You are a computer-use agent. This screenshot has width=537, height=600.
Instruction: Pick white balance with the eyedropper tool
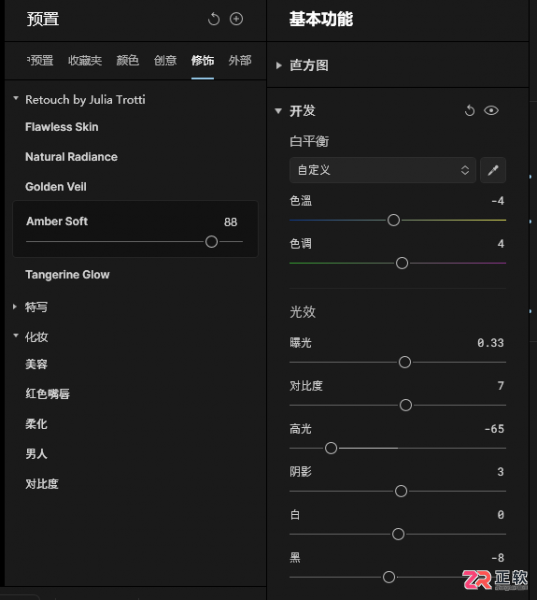[493, 170]
